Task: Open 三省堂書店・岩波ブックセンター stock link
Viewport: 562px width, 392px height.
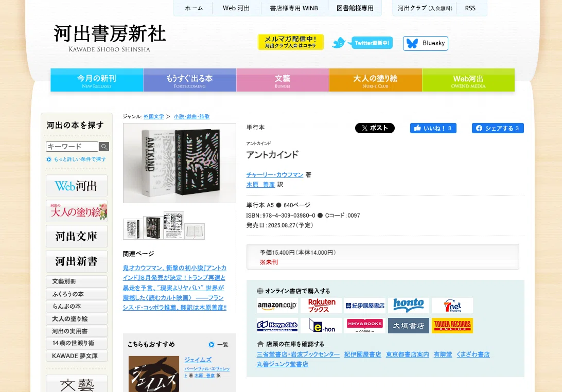Action: 298,354
